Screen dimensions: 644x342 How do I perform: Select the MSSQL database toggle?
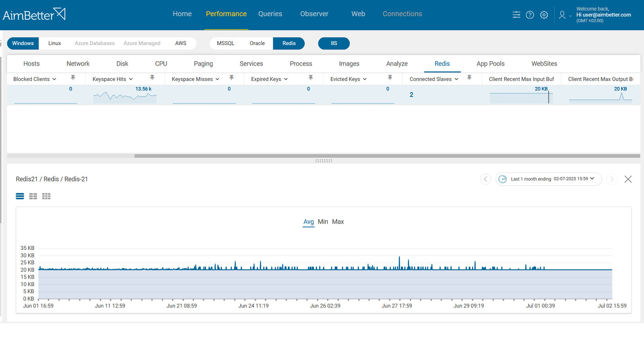pyautogui.click(x=225, y=43)
